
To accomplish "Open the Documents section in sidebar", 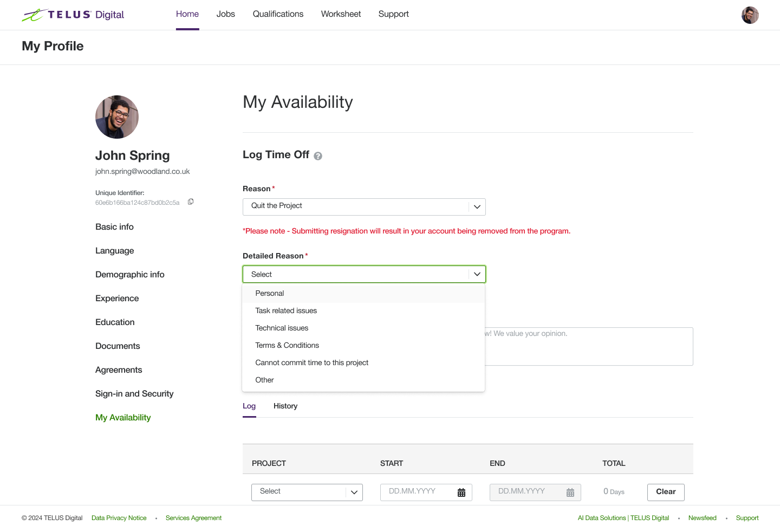I will point(118,346).
